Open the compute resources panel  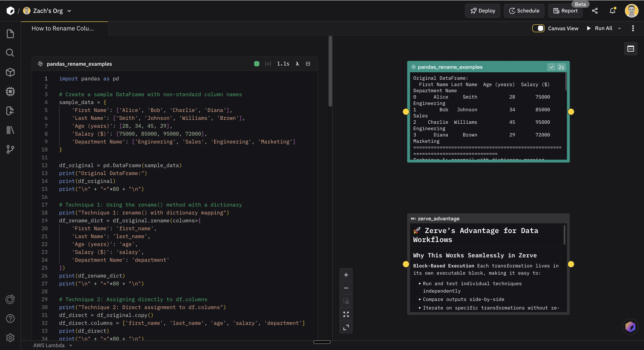point(10,92)
